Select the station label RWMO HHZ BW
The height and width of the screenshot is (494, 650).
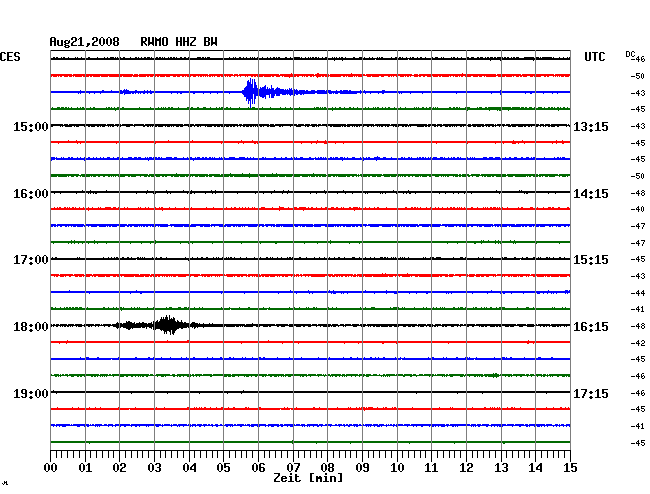click(179, 42)
